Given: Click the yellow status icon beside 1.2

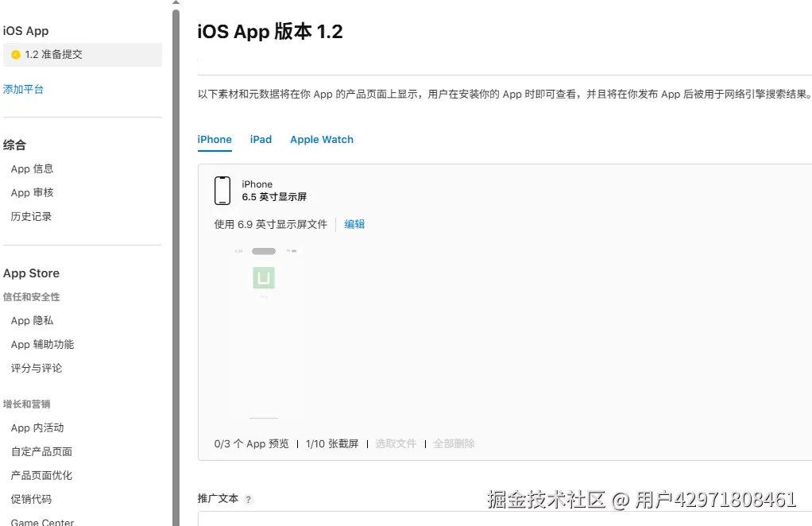Looking at the screenshot, I should [x=16, y=54].
